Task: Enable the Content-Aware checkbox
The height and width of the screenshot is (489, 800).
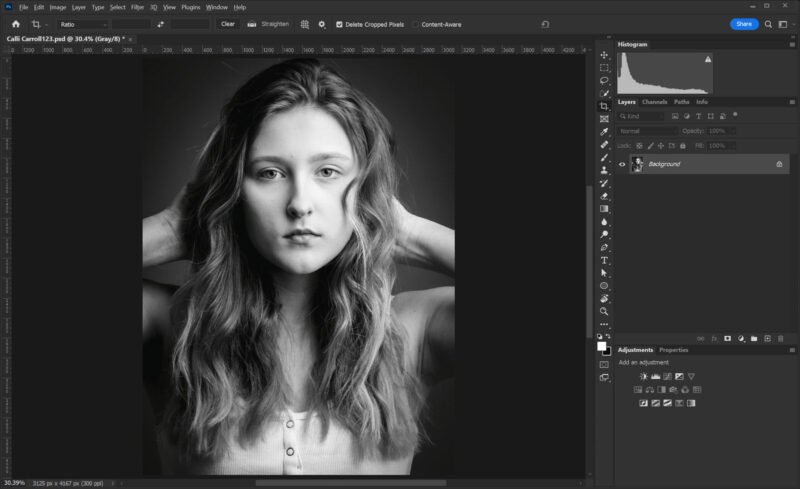Action: [416, 24]
